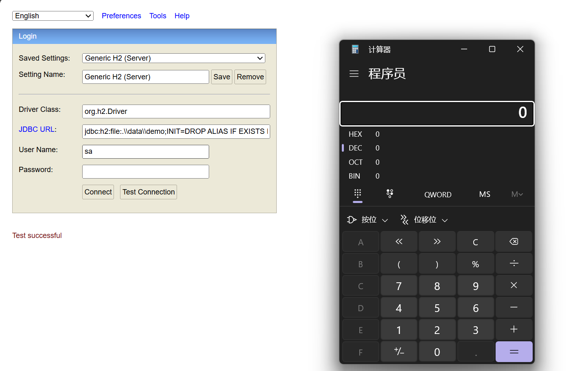Switch to the full keypad view
Image resolution: width=588 pixels, height=371 pixels.
[357, 194]
